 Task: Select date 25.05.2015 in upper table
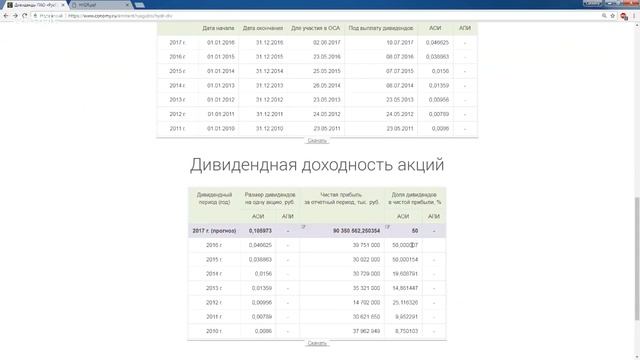[327, 71]
